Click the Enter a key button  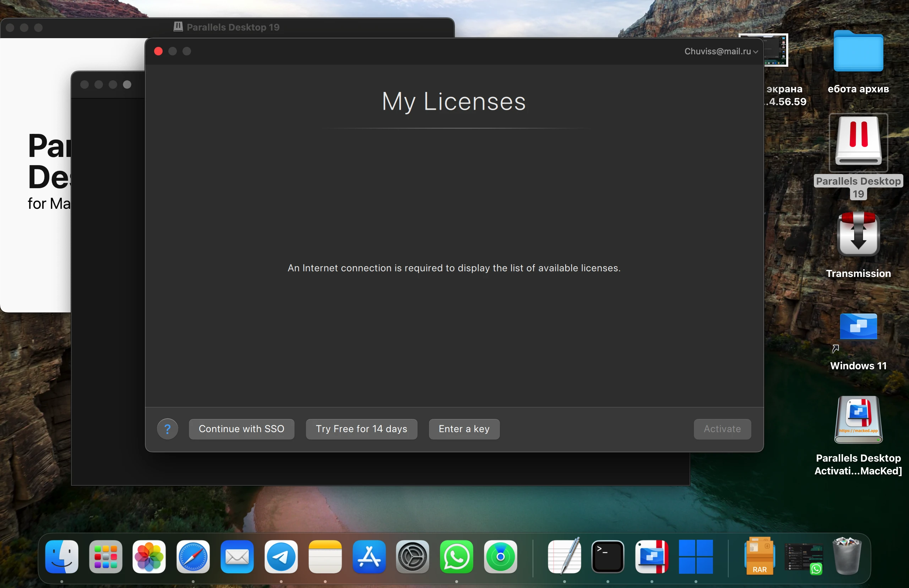[464, 429]
